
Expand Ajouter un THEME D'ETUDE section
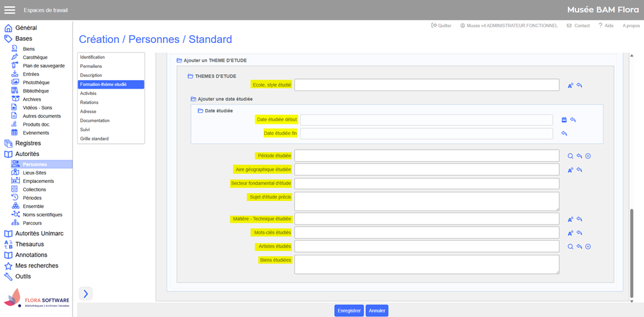click(x=180, y=60)
